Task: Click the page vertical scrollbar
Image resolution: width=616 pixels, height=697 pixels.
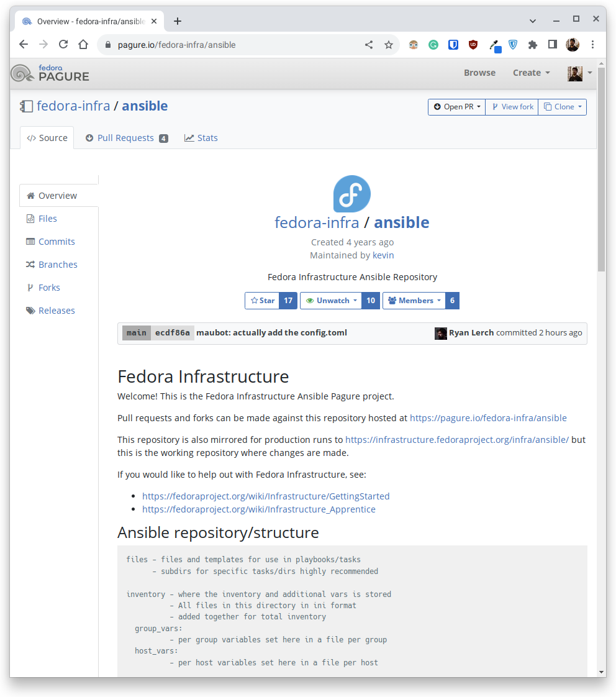Action: pyautogui.click(x=602, y=169)
